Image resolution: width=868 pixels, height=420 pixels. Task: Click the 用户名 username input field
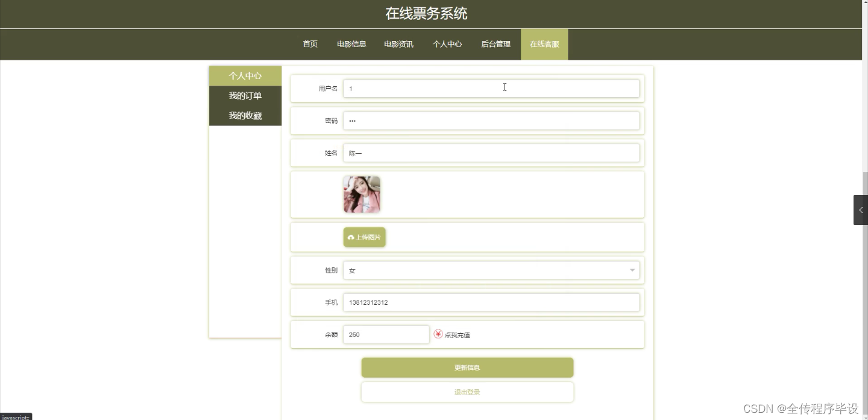click(492, 88)
